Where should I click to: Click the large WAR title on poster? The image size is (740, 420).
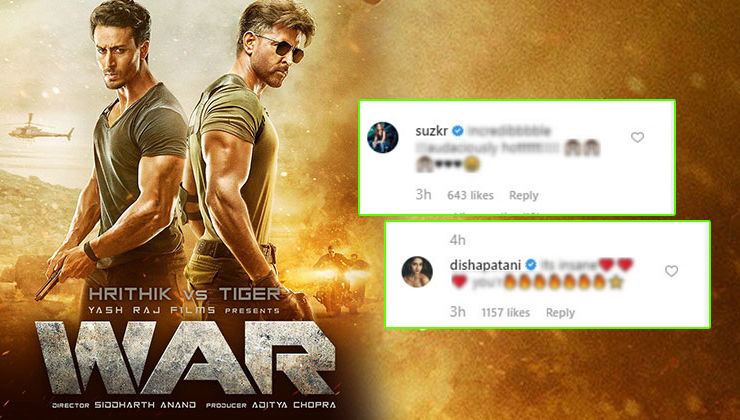click(x=186, y=358)
